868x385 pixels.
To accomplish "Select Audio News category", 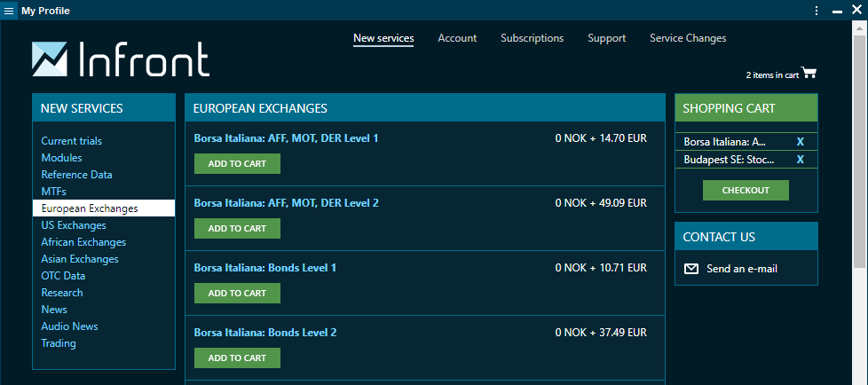I will coord(69,326).
